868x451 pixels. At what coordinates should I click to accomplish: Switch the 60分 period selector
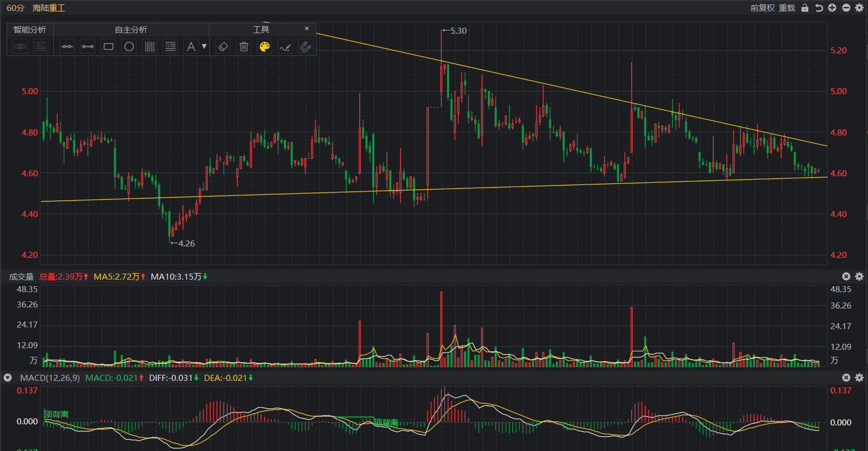(x=15, y=8)
